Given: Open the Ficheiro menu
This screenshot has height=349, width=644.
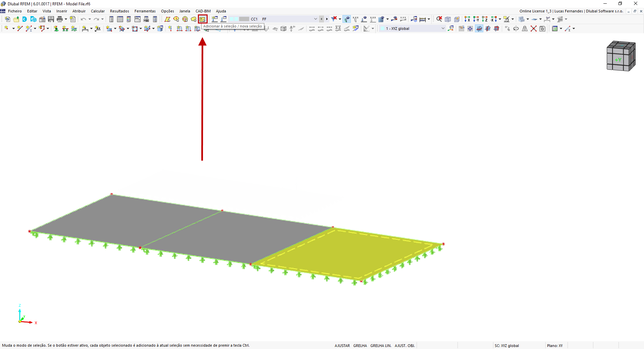Looking at the screenshot, I should [15, 11].
